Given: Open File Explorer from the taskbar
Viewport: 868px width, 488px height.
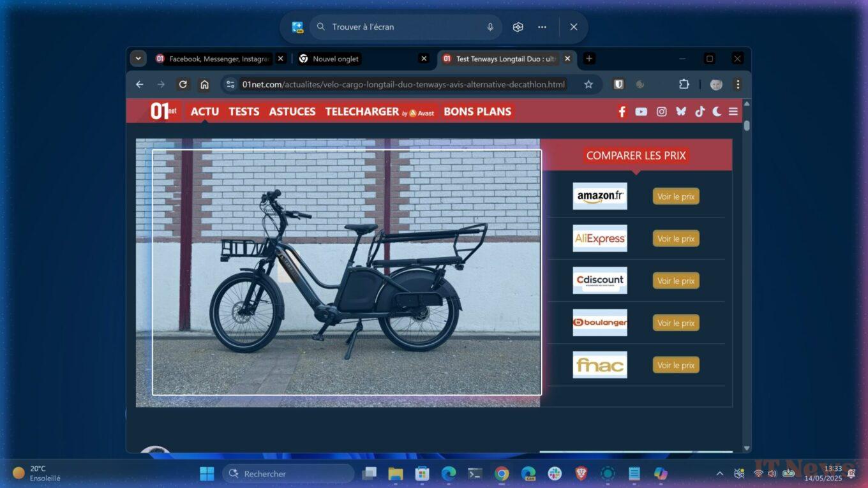Looking at the screenshot, I should 396,473.
